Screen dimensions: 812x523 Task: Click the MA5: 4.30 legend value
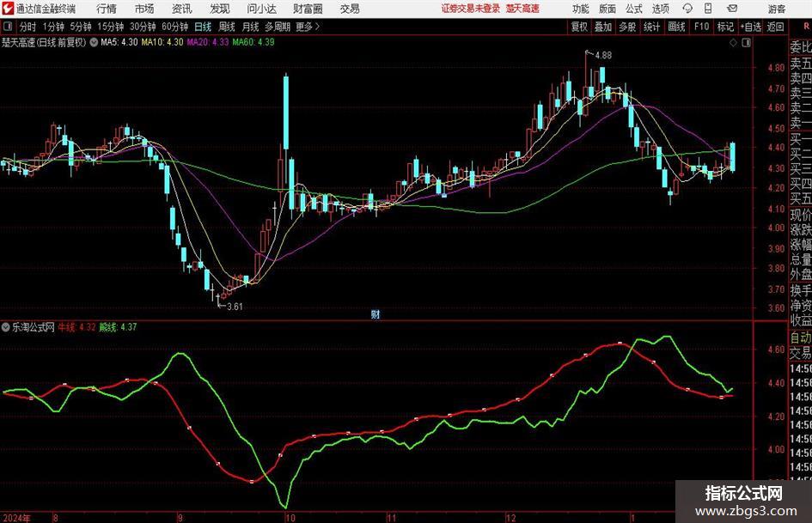(x=119, y=42)
